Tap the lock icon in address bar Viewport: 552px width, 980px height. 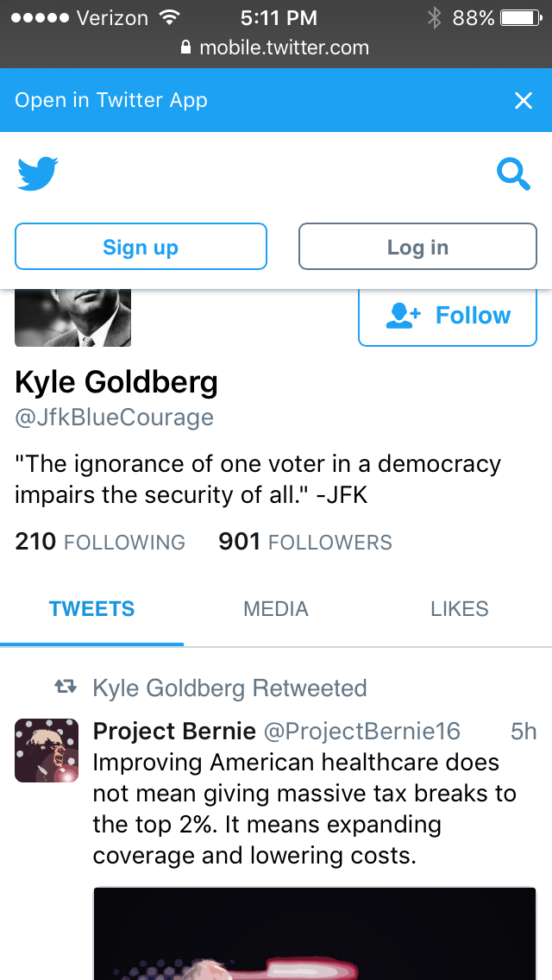tap(186, 48)
